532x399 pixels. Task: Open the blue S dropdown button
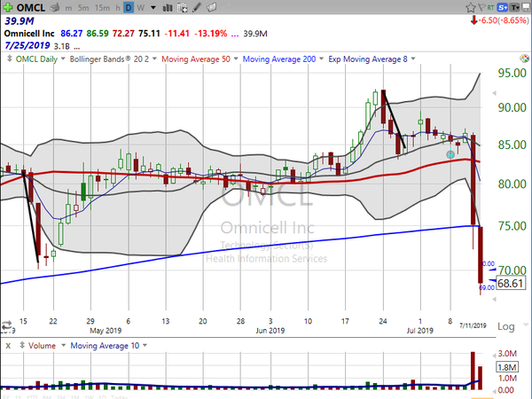503,7
